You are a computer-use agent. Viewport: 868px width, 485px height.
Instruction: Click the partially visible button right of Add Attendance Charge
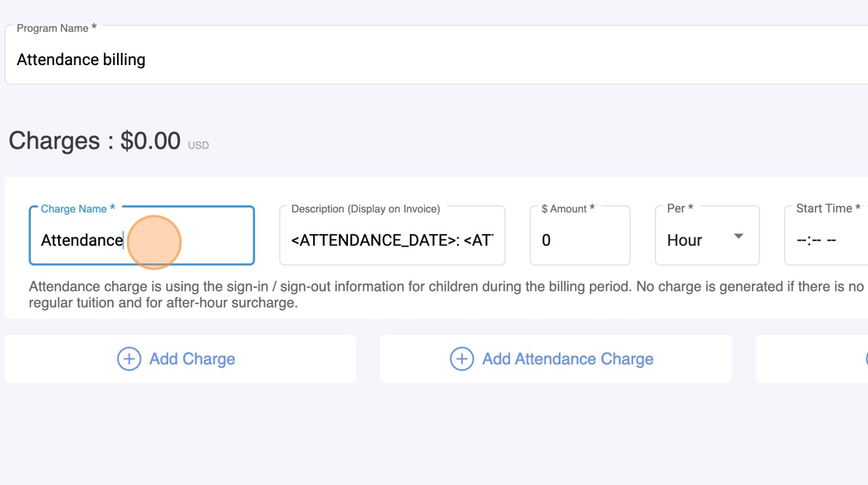(x=812, y=359)
